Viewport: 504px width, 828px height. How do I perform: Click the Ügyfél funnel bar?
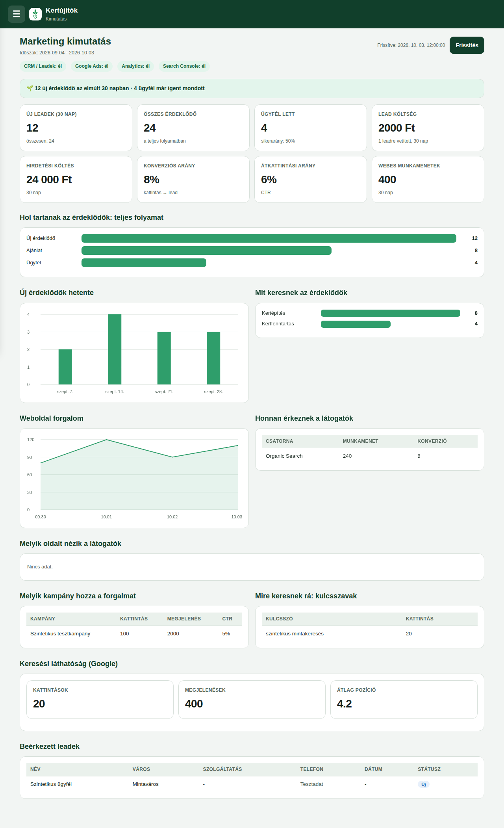pyautogui.click(x=144, y=263)
